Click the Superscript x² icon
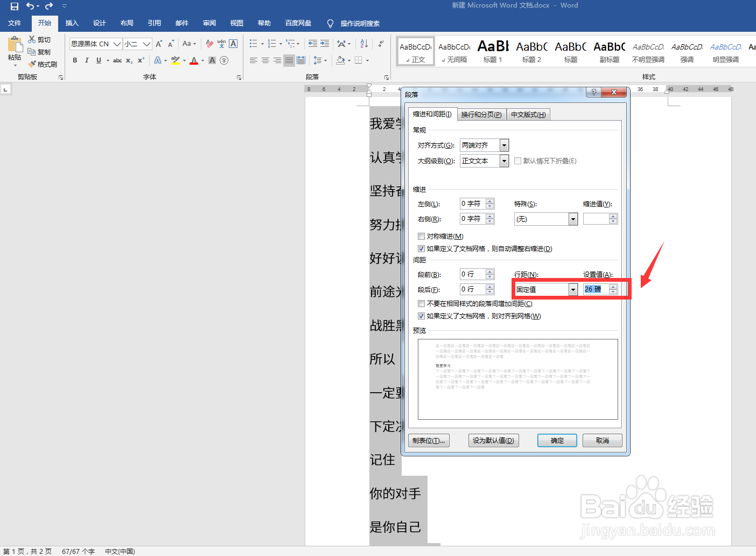Viewport: 756px width, 556px height. coord(141,60)
